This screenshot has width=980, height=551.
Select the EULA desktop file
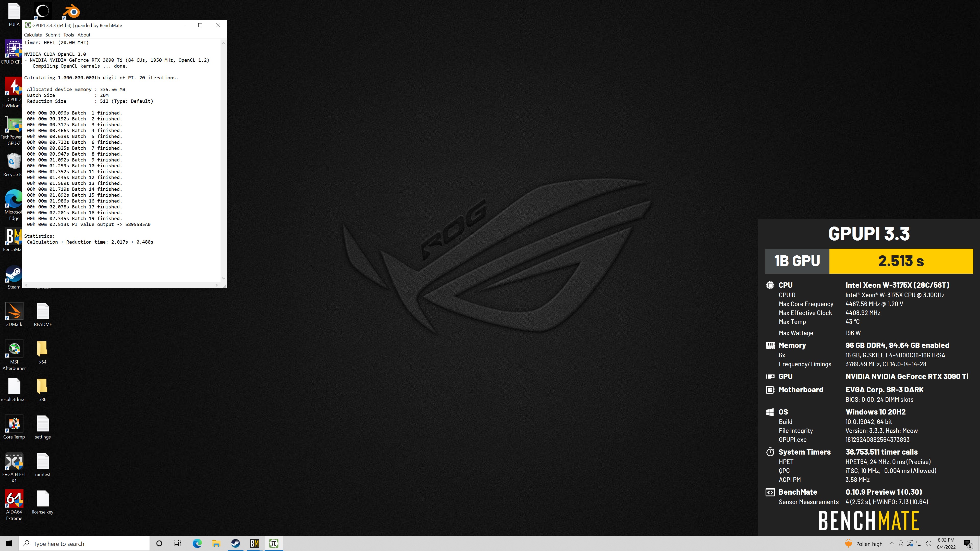(14, 15)
